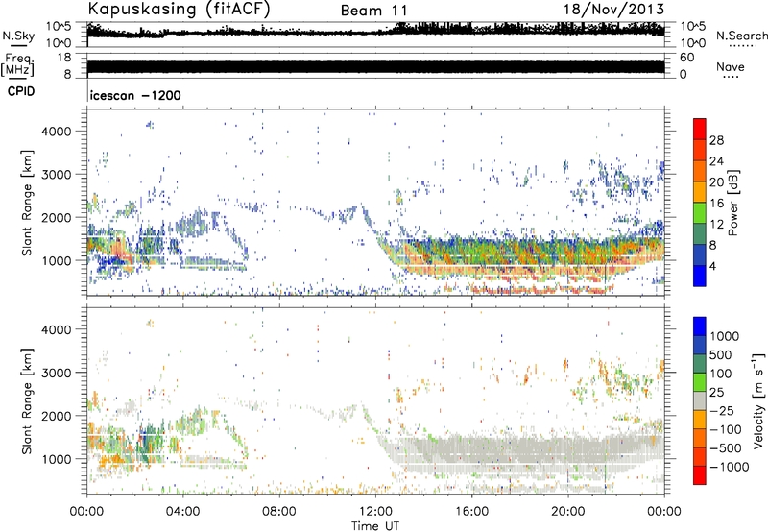The width and height of the screenshot is (768, 532).
Task: Click the "12:00" time axis label
Action: point(375,512)
